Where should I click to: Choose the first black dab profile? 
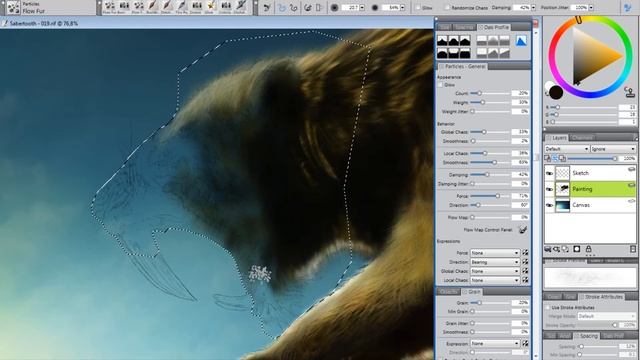click(x=442, y=40)
